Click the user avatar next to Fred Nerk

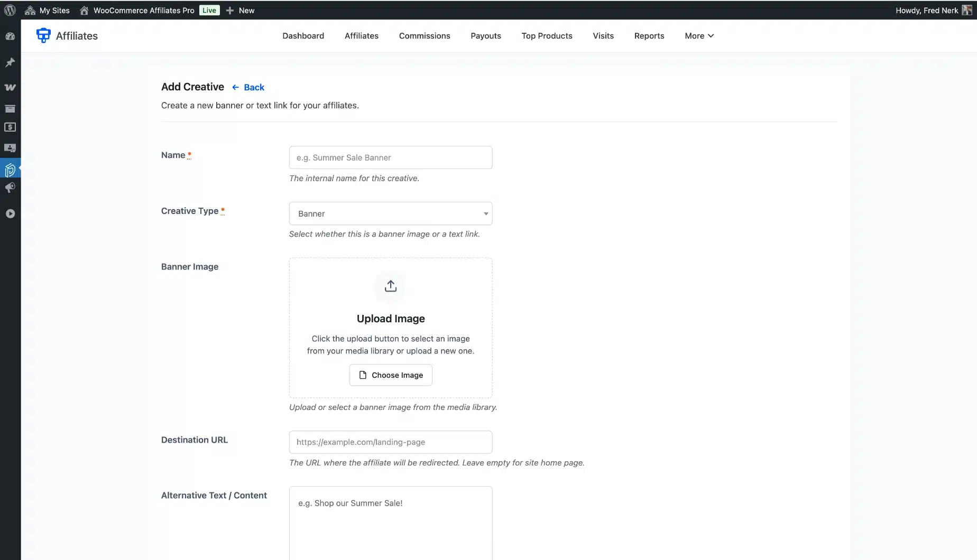(x=967, y=11)
